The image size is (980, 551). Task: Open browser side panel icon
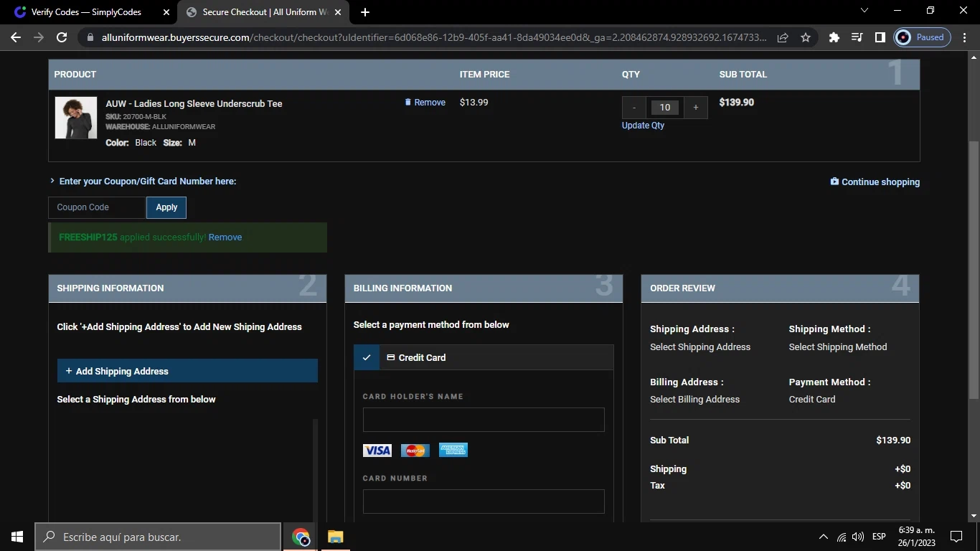tap(880, 37)
